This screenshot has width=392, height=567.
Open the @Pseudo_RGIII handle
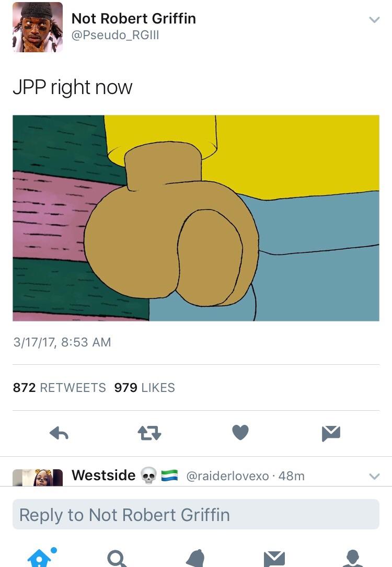(x=116, y=36)
